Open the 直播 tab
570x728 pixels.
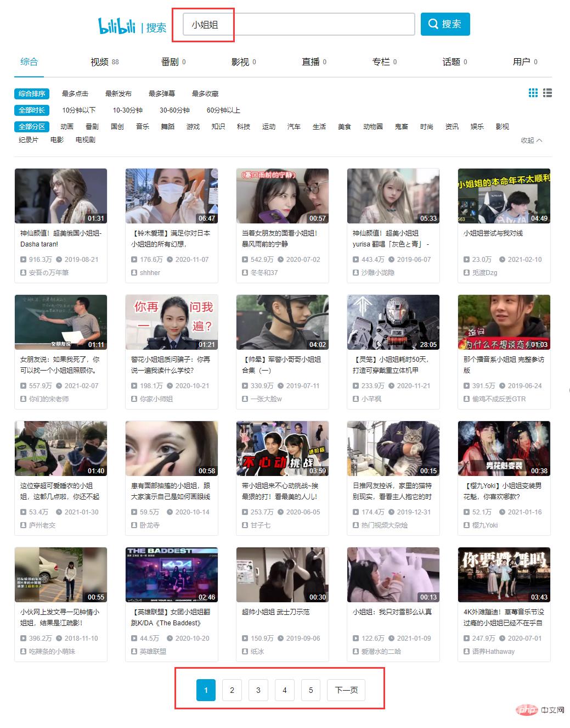pos(314,62)
